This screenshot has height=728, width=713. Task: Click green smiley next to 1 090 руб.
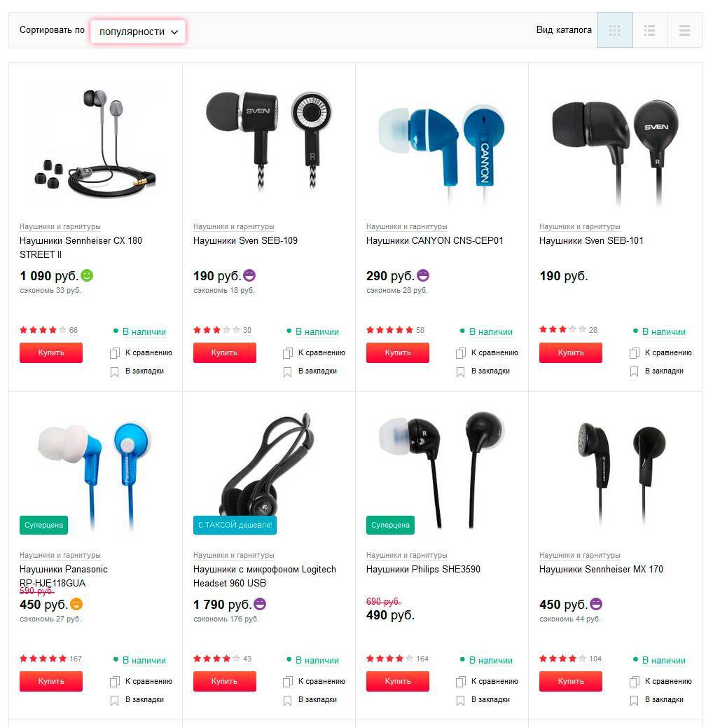pos(87,275)
